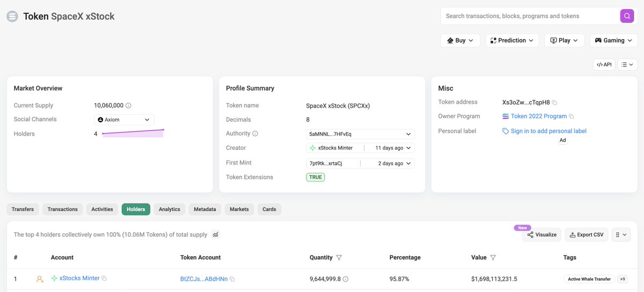Switch to the Analytics tab
The height and width of the screenshot is (292, 644).
(x=170, y=209)
